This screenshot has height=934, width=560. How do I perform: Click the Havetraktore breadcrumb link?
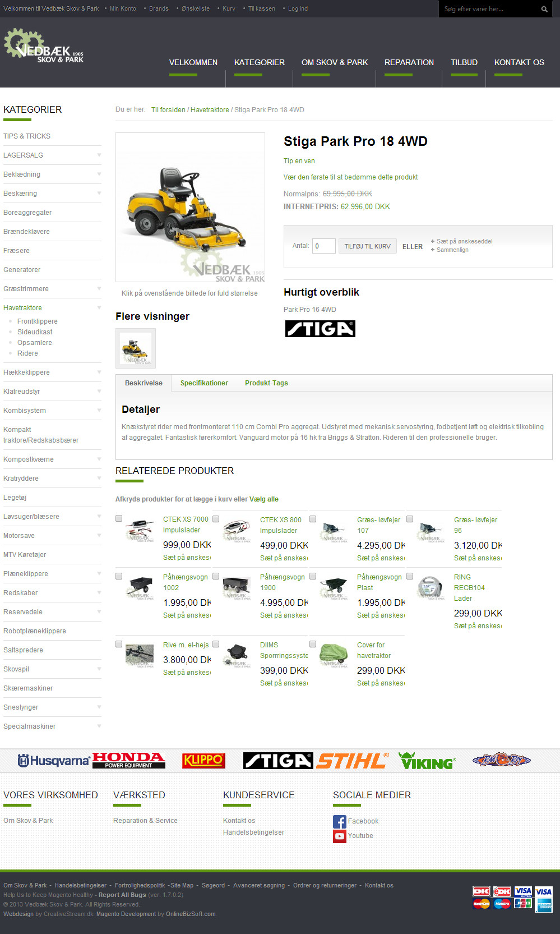(210, 110)
